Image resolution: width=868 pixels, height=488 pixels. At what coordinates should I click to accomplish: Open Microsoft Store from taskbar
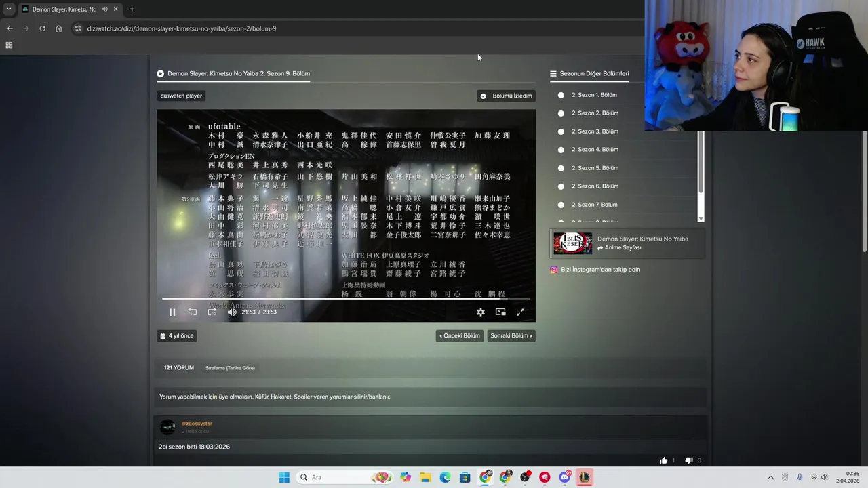465,477
